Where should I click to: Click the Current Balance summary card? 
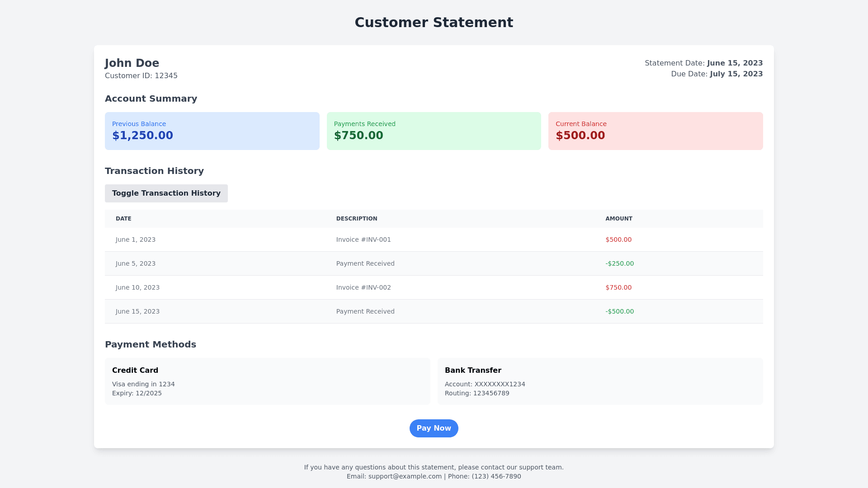click(655, 131)
